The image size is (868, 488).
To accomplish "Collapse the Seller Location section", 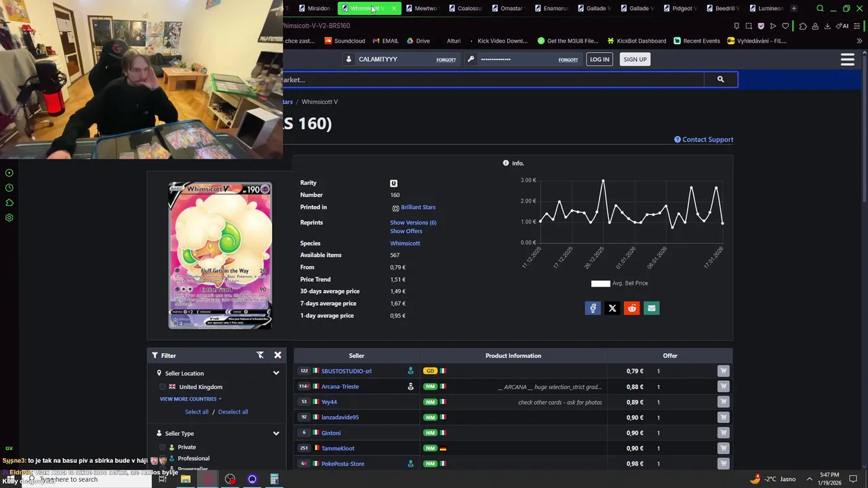I will click(x=276, y=373).
